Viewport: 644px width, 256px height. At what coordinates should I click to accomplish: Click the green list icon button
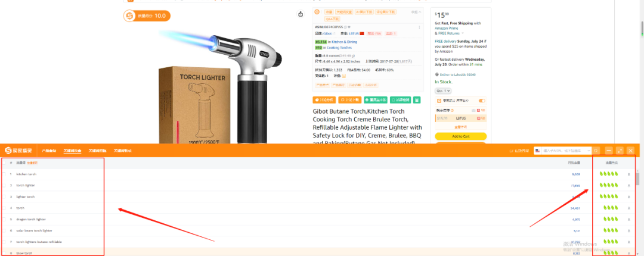pyautogui.click(x=417, y=99)
